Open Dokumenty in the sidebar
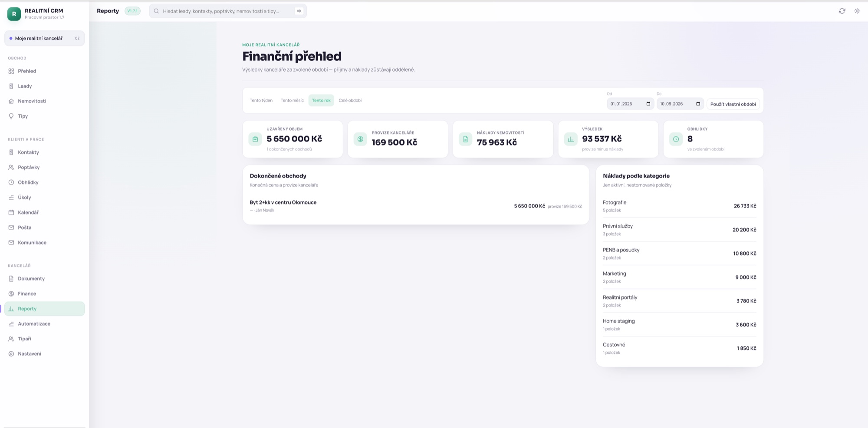The height and width of the screenshot is (428, 868). pyautogui.click(x=44, y=279)
